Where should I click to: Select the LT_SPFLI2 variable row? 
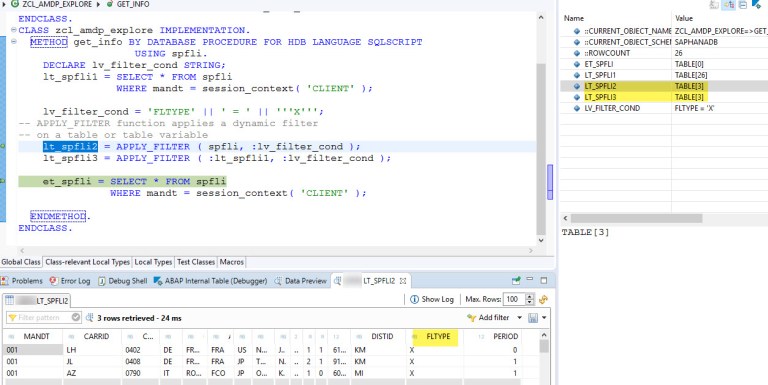coord(664,86)
